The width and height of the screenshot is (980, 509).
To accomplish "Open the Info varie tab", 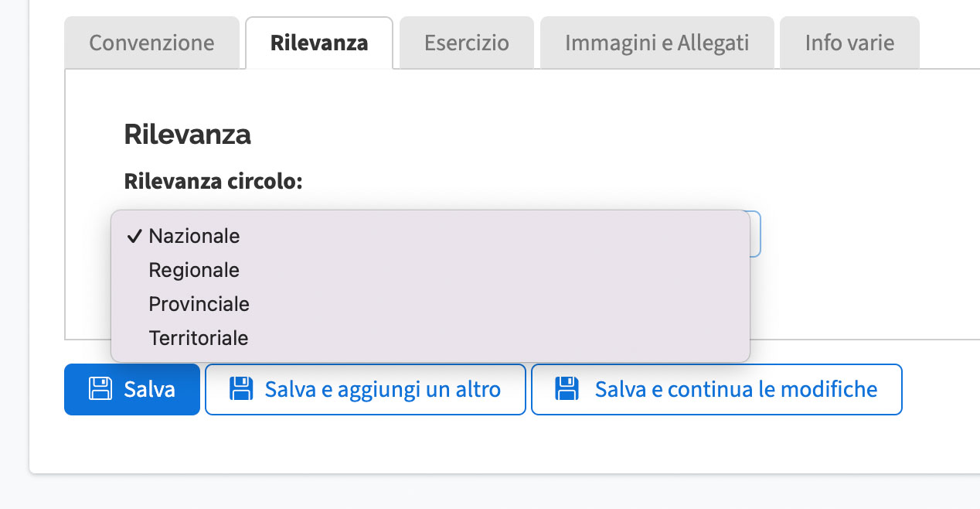I will pyautogui.click(x=849, y=43).
